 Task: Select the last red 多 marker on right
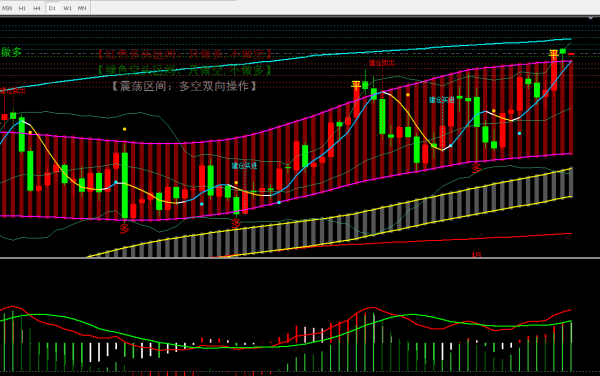[x=476, y=168]
